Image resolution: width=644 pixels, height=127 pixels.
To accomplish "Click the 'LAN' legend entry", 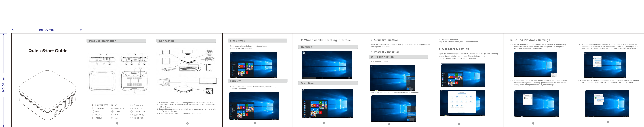I will click(x=116, y=118).
